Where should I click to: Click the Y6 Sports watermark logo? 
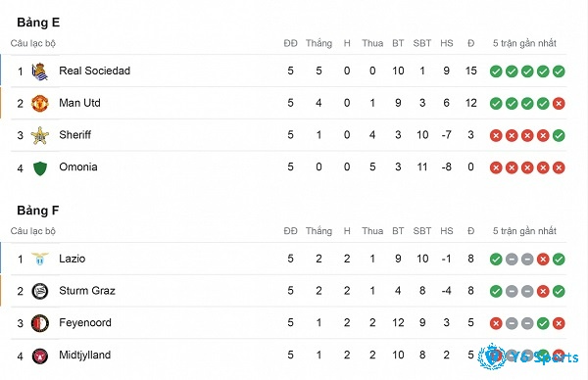[x=529, y=356]
